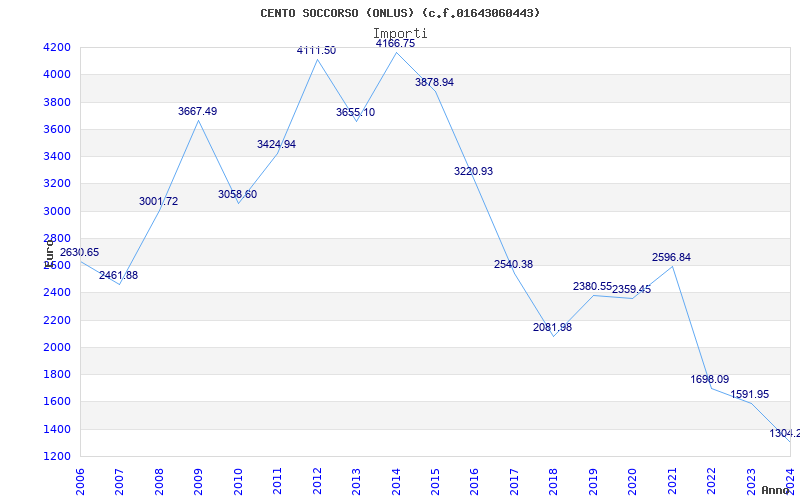Select the 2022 year axis label
800x500 pixels.
[x=711, y=482]
